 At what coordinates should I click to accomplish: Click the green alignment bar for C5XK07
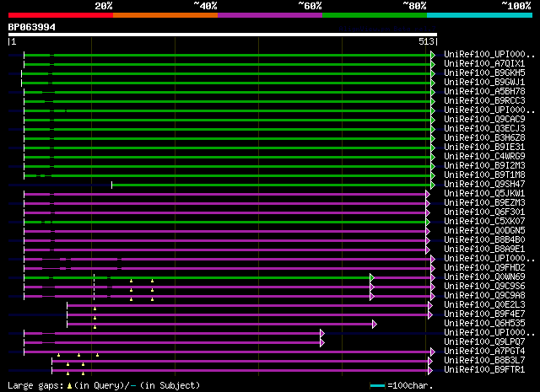[225, 223]
